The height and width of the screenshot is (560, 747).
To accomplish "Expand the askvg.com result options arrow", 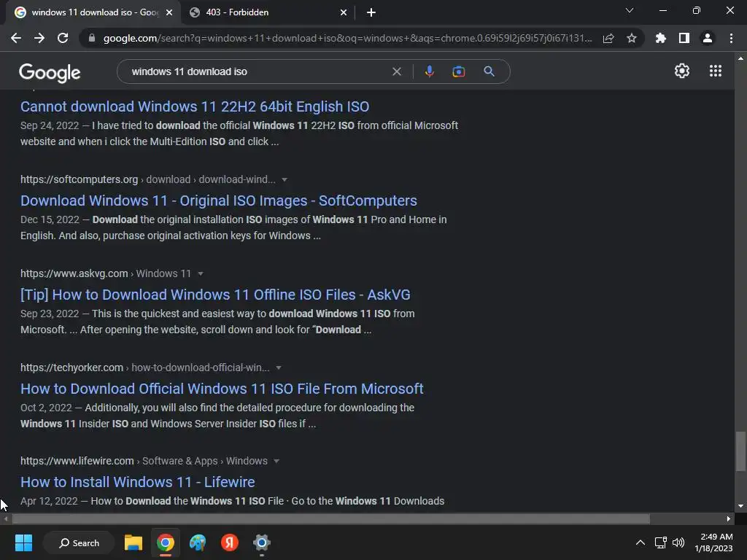I will point(201,274).
